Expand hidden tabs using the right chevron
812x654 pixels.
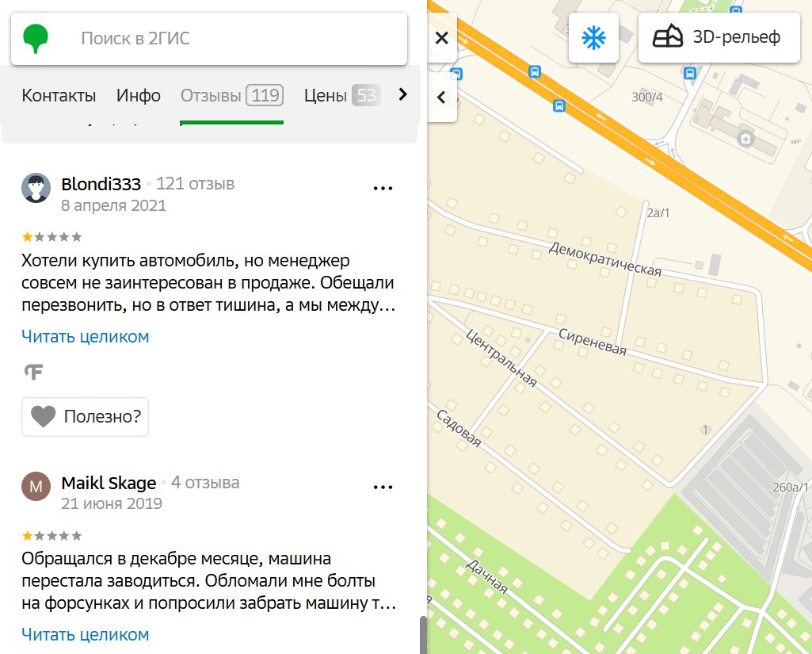click(x=402, y=94)
